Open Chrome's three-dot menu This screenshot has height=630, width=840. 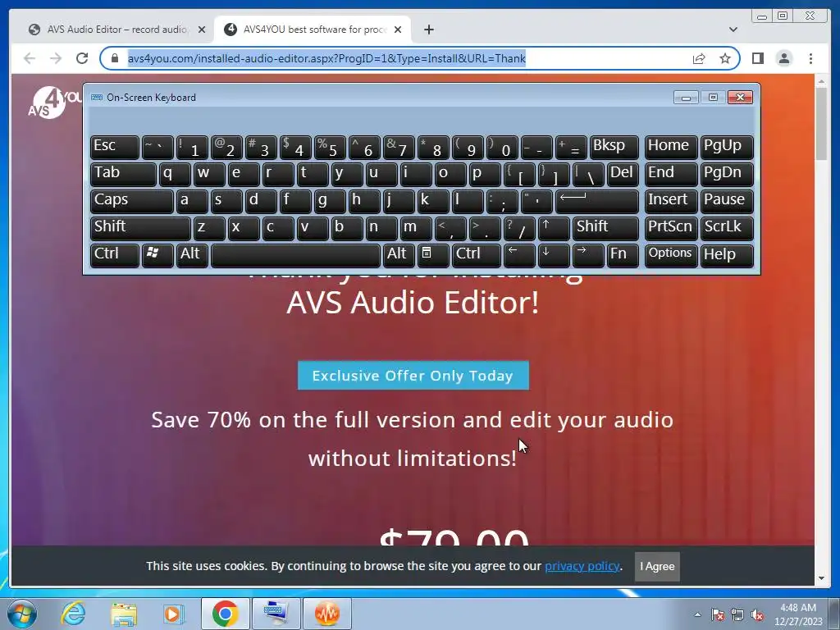click(x=810, y=58)
